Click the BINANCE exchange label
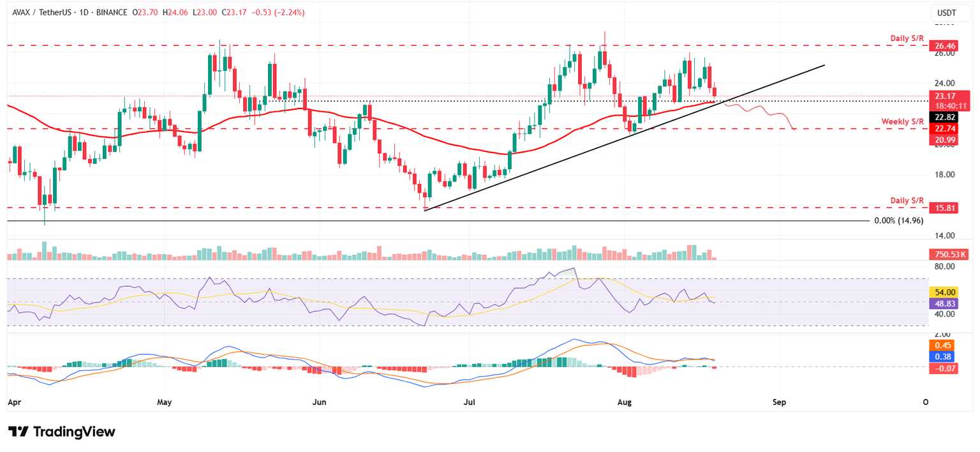This screenshot has width=980, height=452. pyautogui.click(x=114, y=12)
